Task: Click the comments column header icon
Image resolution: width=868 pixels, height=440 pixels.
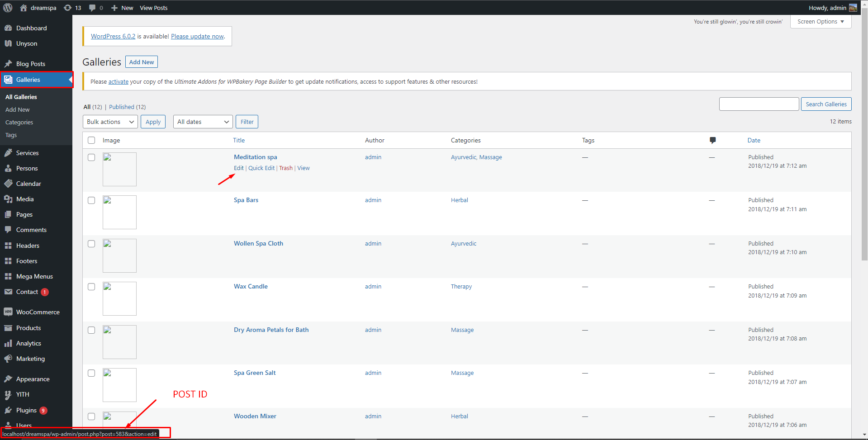Action: coord(712,140)
